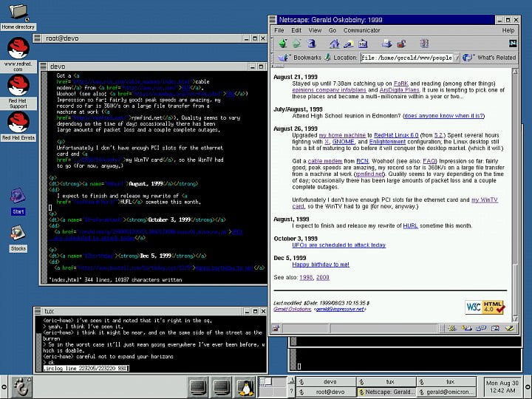The height and width of the screenshot is (399, 532).
Task: Open Navigator from the component bar
Action: click(x=452, y=328)
